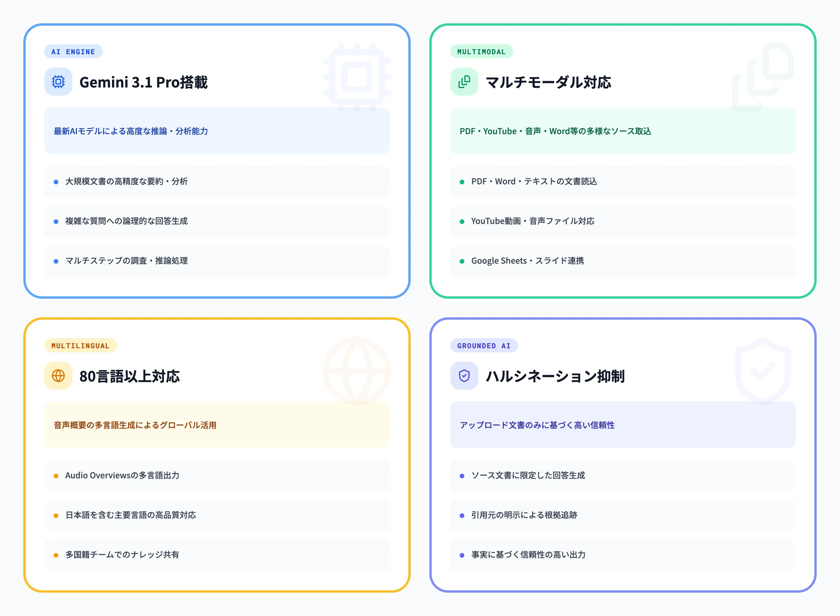Toggle the bullet beside Audio Overviewsの多言語出力
This screenshot has width=840, height=616.
[56, 476]
